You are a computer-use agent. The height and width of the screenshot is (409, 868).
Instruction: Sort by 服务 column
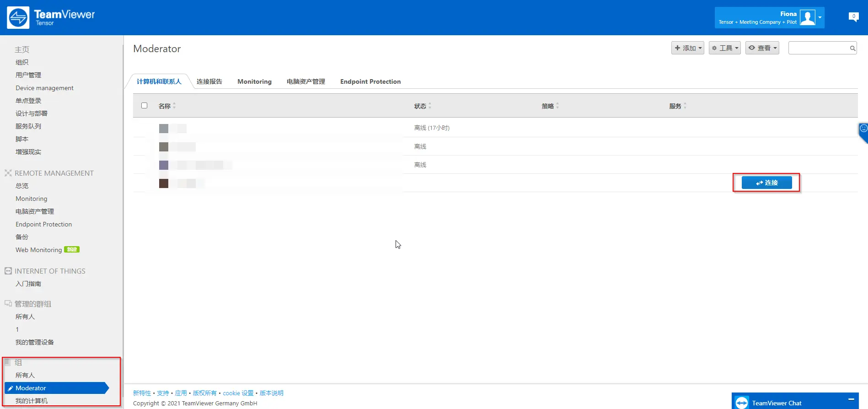tap(678, 106)
